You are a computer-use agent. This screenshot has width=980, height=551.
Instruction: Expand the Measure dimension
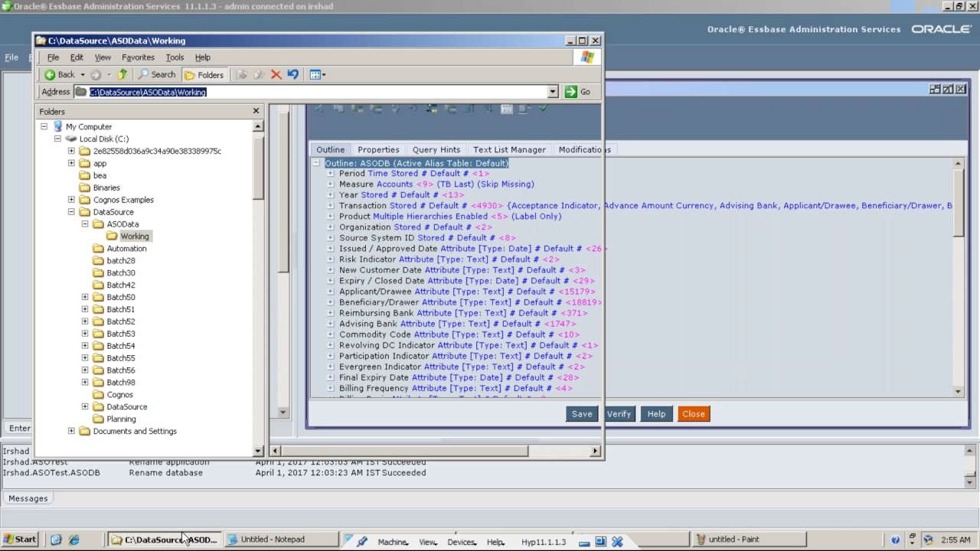[331, 184]
